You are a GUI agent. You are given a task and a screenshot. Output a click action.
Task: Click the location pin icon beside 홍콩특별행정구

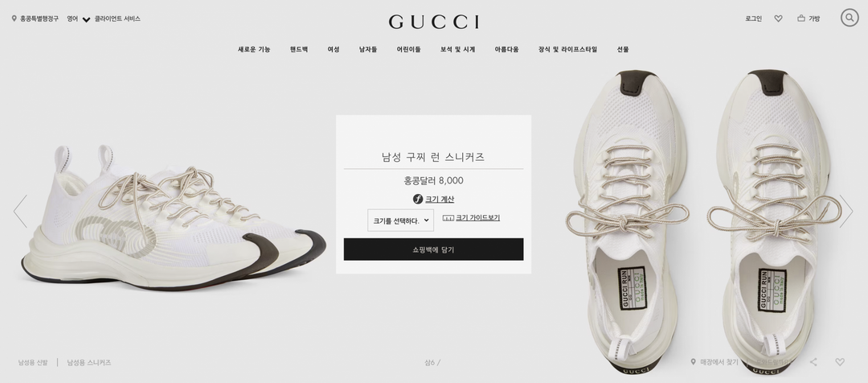click(14, 19)
